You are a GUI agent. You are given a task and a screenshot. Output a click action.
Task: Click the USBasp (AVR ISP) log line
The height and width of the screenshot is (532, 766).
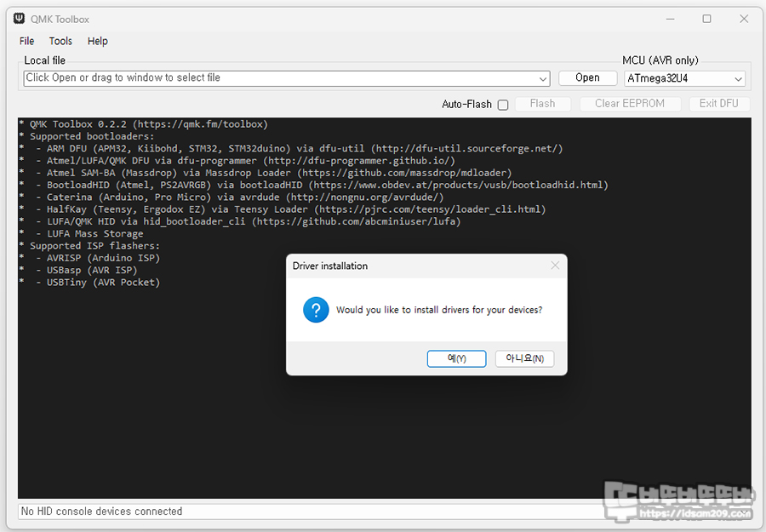click(x=78, y=270)
